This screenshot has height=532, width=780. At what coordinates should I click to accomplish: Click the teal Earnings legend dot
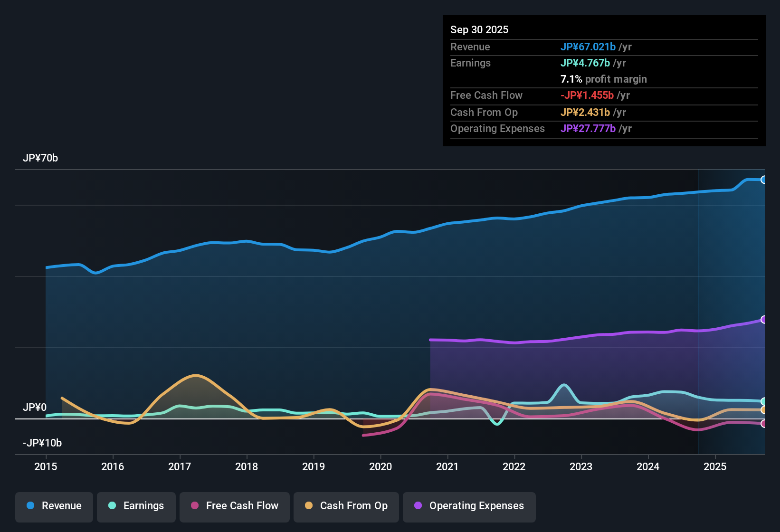coord(112,506)
